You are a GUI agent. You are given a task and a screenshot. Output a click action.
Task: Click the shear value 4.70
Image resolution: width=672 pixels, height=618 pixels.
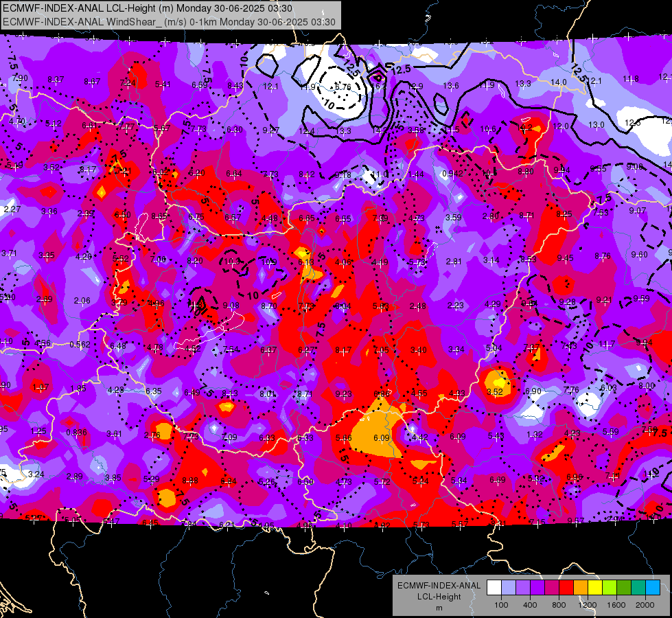click(16, 122)
